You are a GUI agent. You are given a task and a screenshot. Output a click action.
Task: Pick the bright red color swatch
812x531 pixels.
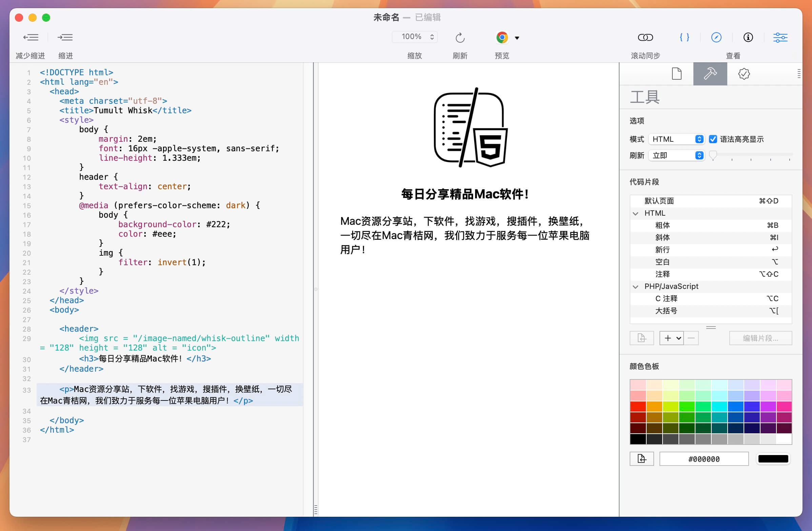[x=638, y=407]
